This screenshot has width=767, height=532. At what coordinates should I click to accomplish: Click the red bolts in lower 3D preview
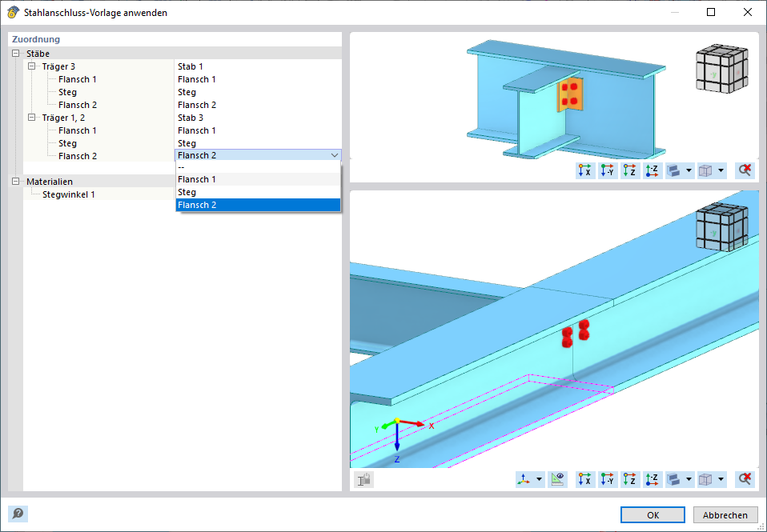(575, 334)
